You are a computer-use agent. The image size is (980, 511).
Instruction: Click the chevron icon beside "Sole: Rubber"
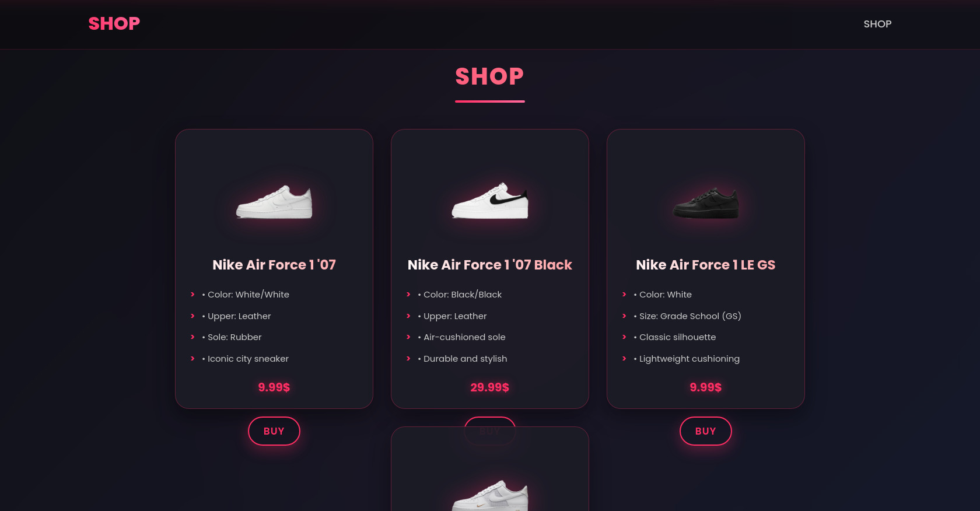[x=192, y=337]
